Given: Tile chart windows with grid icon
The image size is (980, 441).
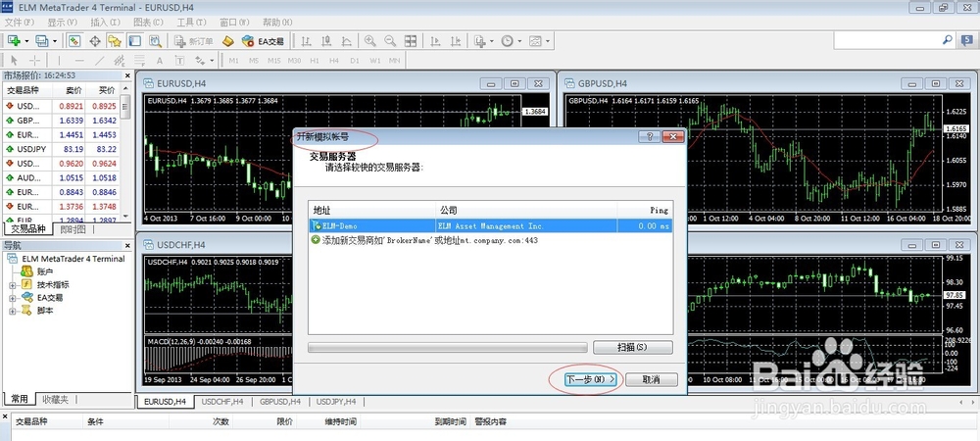Looking at the screenshot, I should click(x=411, y=41).
